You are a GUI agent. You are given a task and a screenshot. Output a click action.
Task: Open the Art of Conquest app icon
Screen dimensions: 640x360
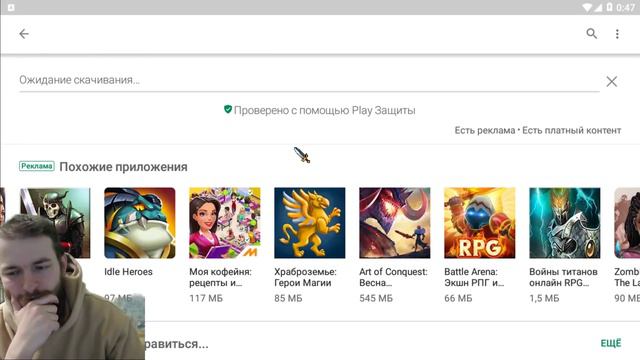pyautogui.click(x=395, y=223)
